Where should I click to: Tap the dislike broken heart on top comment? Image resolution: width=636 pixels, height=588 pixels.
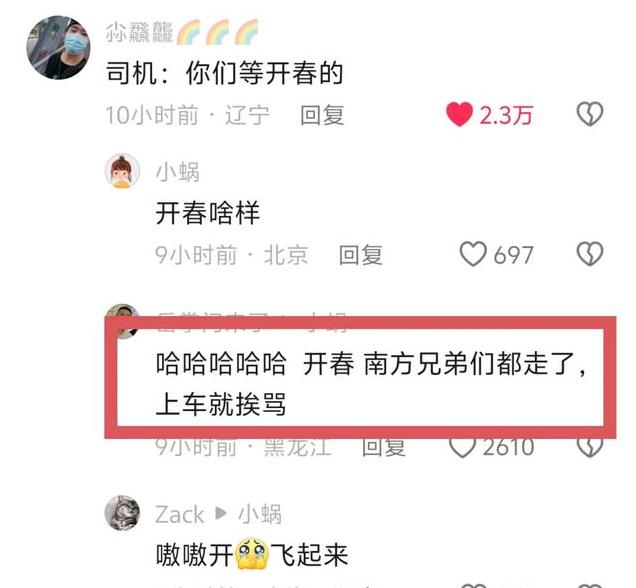[590, 114]
